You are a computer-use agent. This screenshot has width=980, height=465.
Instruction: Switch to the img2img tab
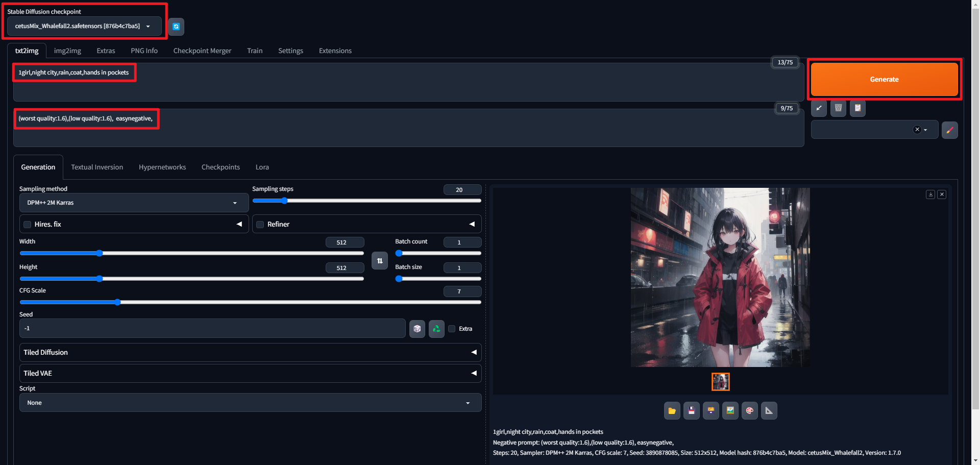point(67,51)
